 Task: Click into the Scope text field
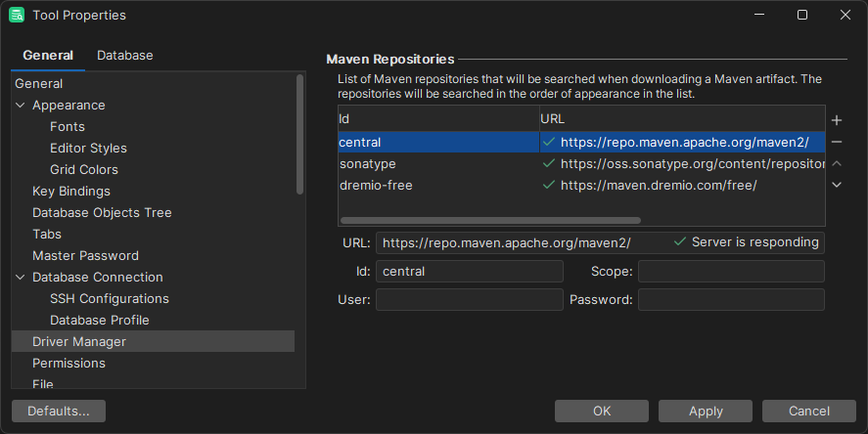point(730,271)
